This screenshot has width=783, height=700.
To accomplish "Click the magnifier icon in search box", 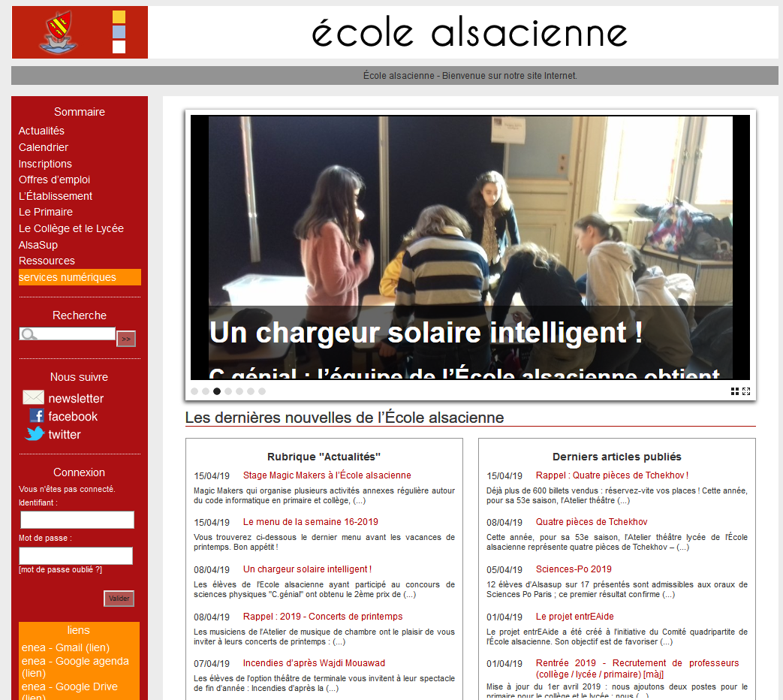I will (29, 334).
